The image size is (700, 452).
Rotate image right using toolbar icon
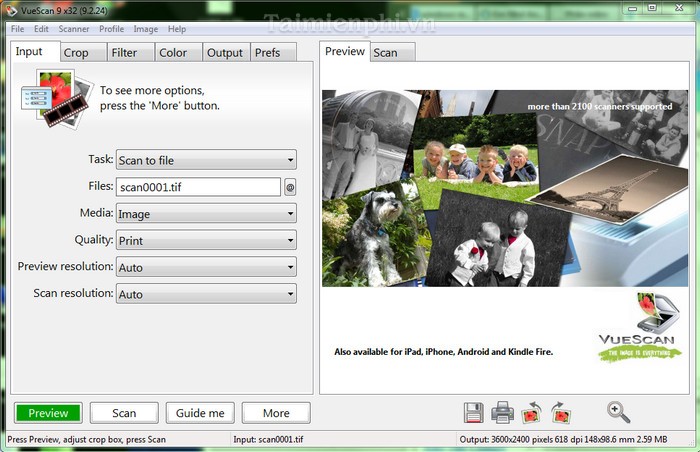pyautogui.click(x=561, y=411)
